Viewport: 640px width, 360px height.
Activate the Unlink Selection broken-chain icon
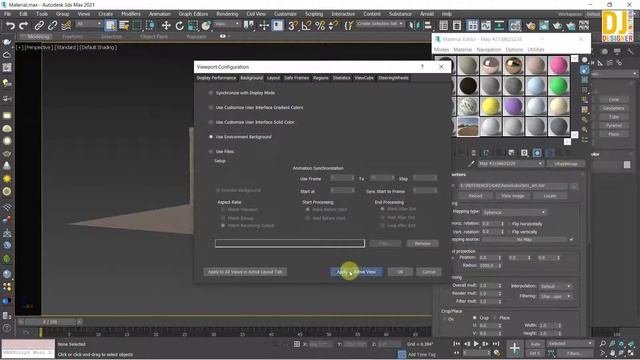(52, 26)
